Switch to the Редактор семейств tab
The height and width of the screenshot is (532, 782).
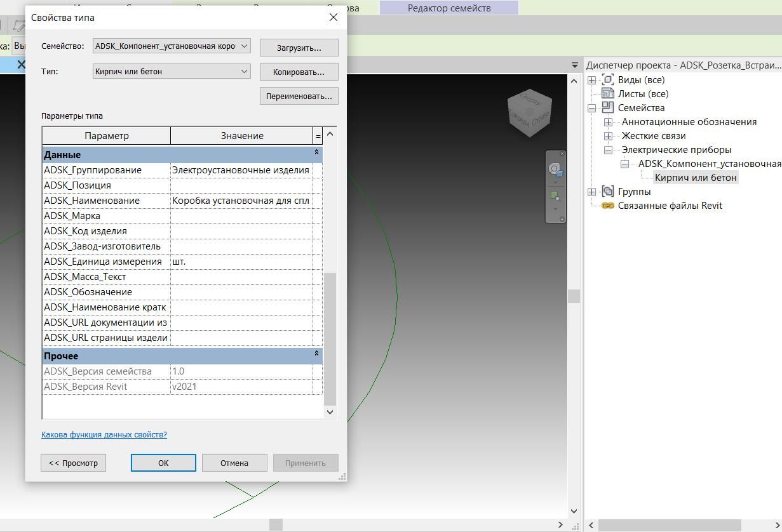tap(449, 8)
